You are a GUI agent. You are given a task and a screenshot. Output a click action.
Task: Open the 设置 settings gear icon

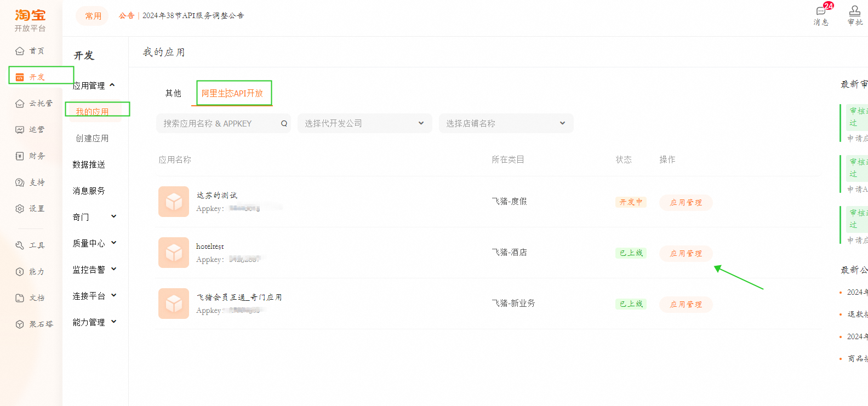point(20,209)
